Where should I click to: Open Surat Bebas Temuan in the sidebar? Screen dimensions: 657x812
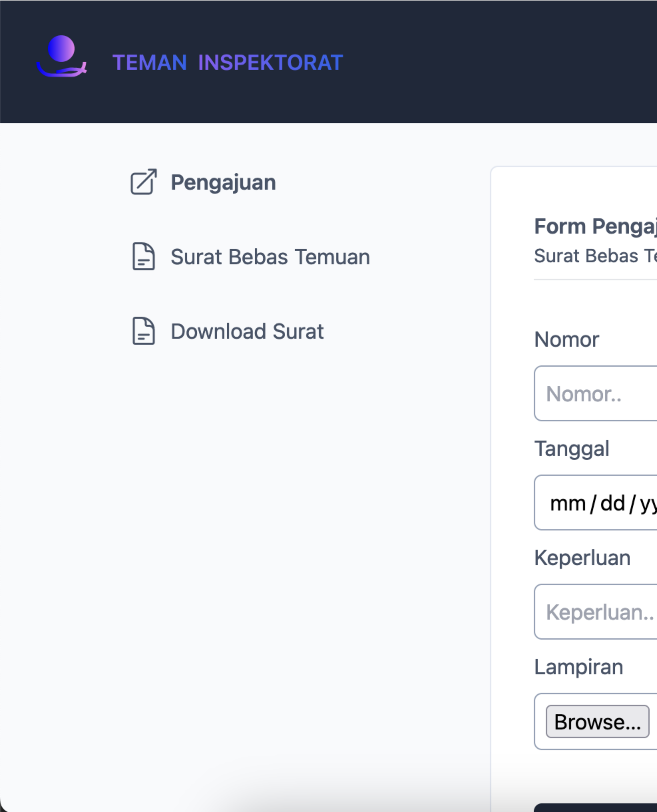(x=270, y=257)
